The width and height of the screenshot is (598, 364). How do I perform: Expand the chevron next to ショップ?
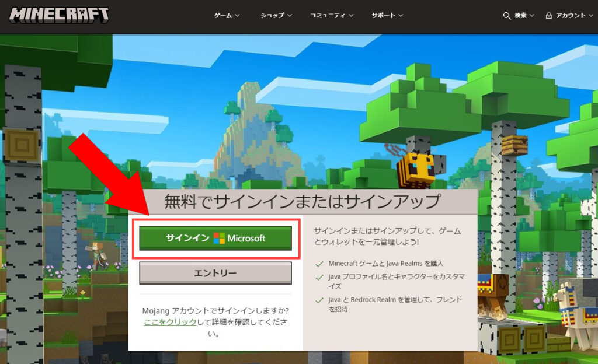pyautogui.click(x=290, y=16)
